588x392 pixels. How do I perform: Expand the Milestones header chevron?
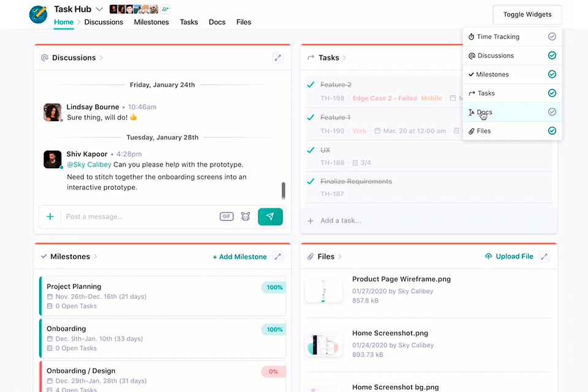click(x=96, y=257)
